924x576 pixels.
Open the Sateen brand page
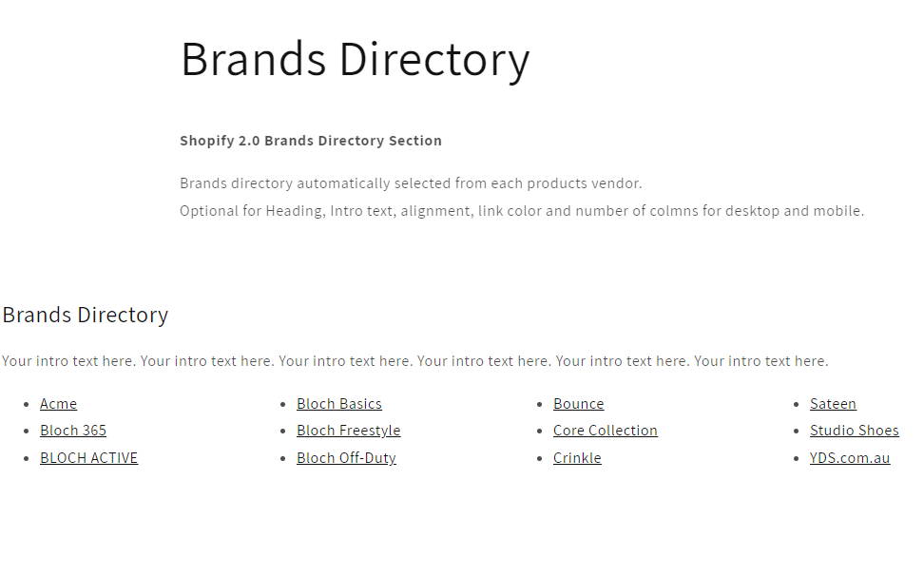point(833,404)
